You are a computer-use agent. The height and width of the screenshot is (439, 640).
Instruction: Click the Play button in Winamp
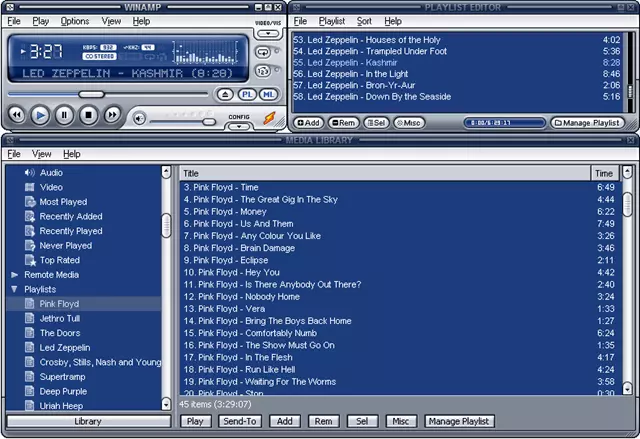[40, 115]
